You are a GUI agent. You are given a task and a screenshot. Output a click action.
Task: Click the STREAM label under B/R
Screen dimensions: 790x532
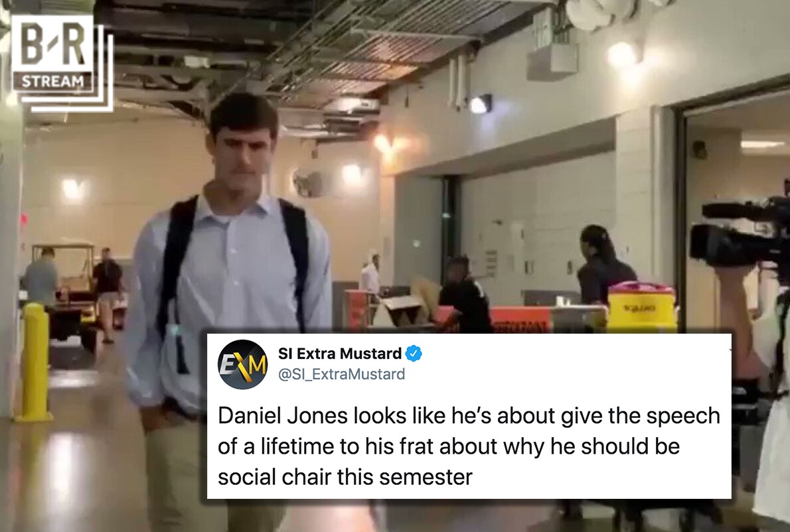click(x=52, y=81)
